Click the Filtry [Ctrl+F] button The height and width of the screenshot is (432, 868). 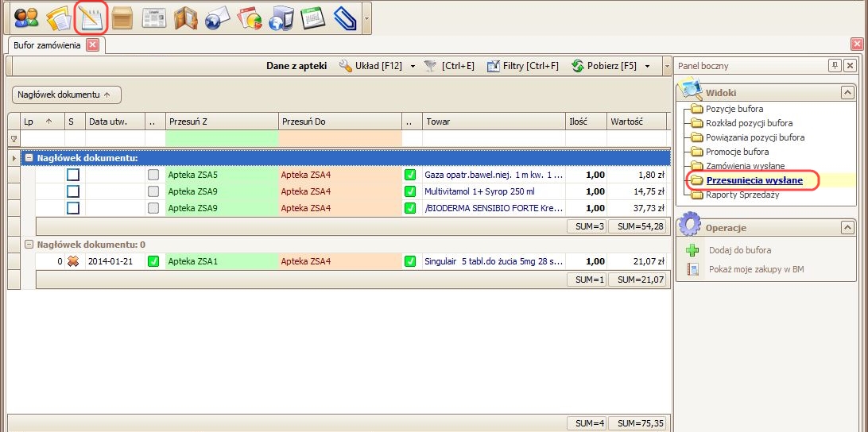523,66
